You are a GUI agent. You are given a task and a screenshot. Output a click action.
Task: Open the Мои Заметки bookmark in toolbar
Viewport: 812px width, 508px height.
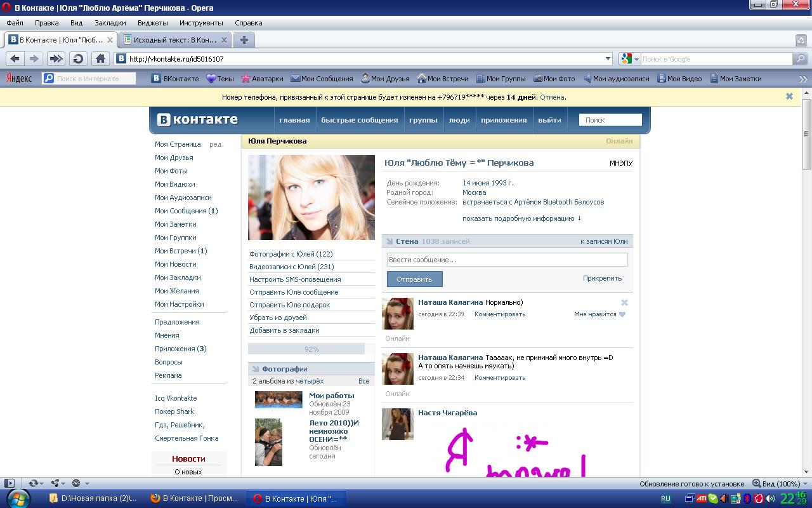click(736, 79)
